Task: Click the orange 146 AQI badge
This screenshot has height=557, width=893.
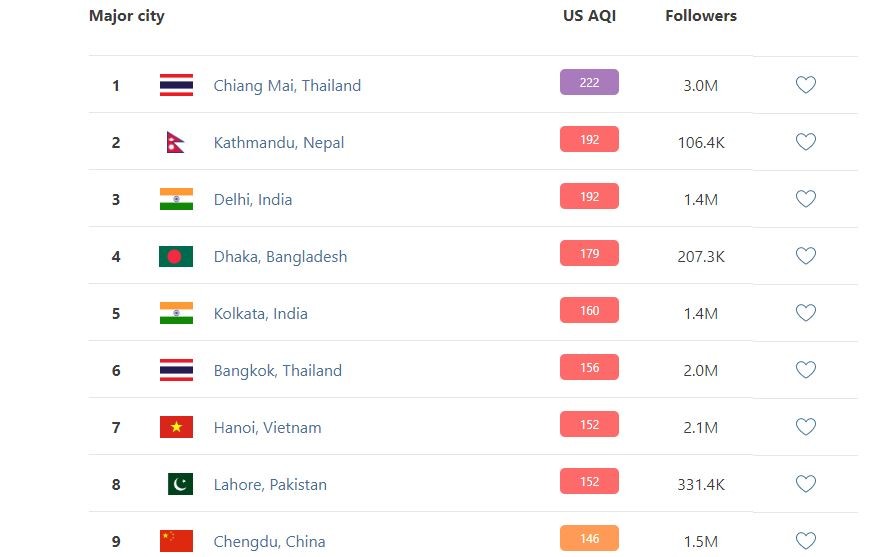Action: click(589, 538)
